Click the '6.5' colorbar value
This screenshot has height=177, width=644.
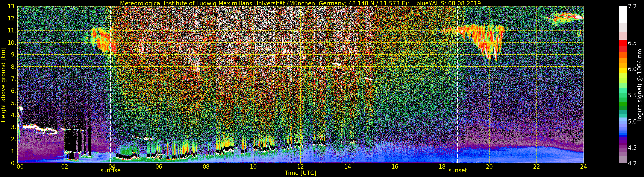coord(632,43)
